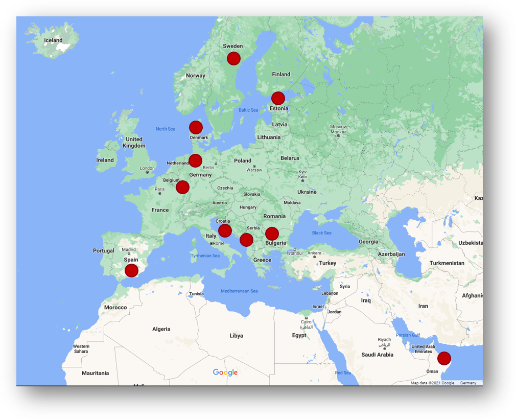Select the red marker below Croatia label
516x420 pixels.
(x=225, y=230)
